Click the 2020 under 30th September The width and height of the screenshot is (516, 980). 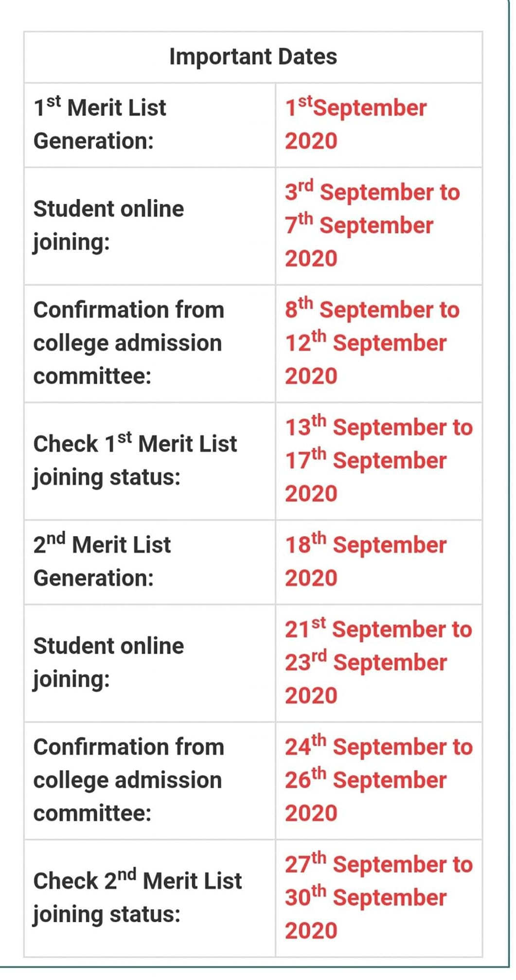pos(311,931)
